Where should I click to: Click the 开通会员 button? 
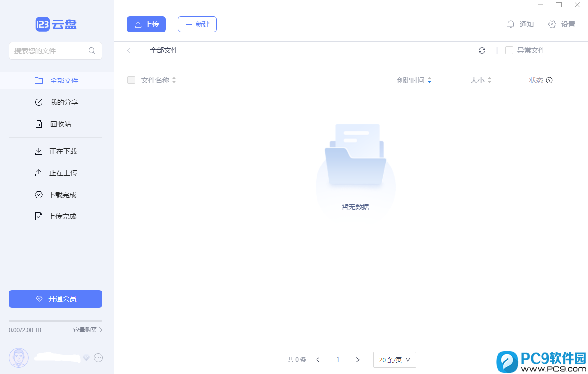tap(55, 299)
